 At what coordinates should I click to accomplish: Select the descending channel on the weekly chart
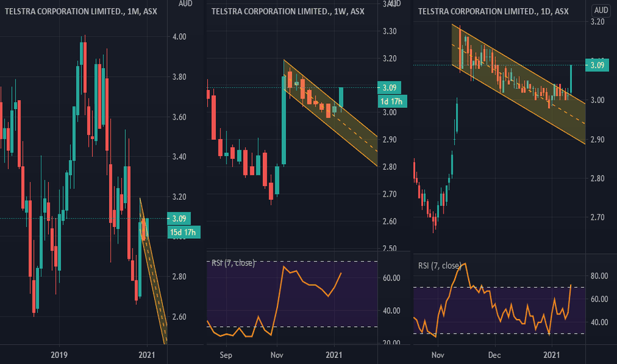point(330,113)
